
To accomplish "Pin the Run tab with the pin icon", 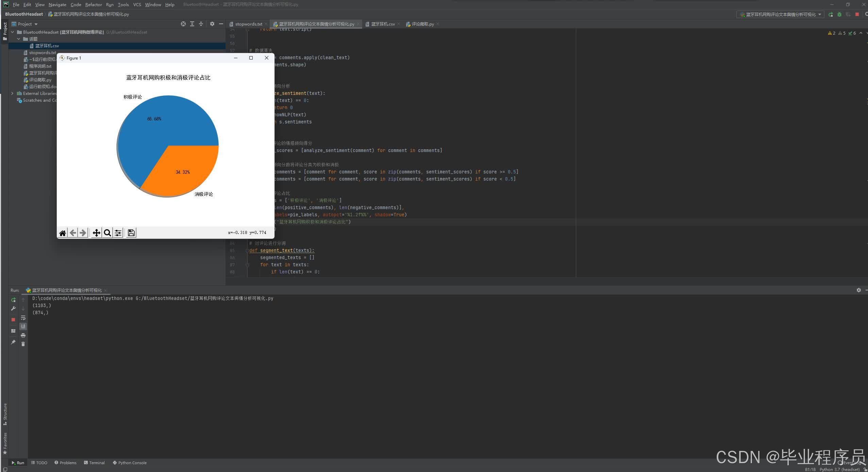I will 13,342.
